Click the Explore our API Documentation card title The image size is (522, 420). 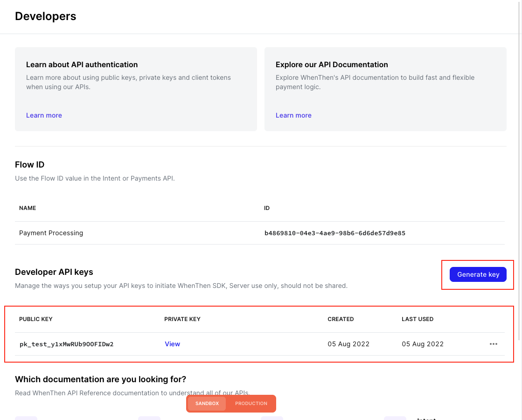tap(332, 64)
